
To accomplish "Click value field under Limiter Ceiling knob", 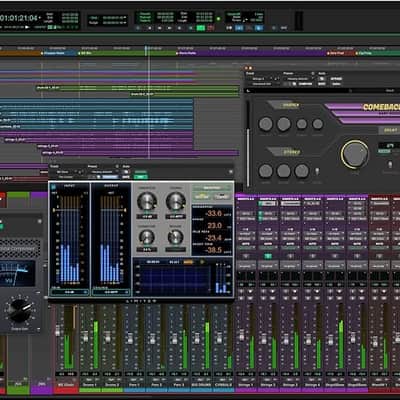I will pyautogui.click(x=175, y=217).
